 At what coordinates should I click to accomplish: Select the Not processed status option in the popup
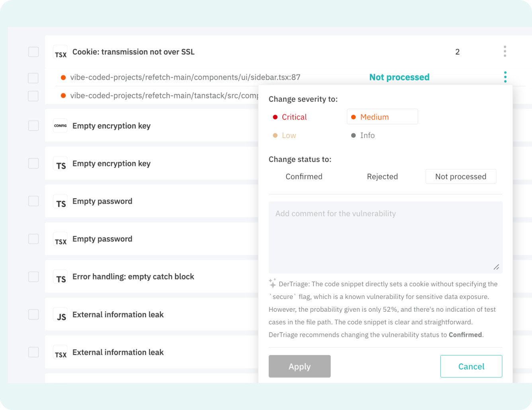click(x=461, y=176)
